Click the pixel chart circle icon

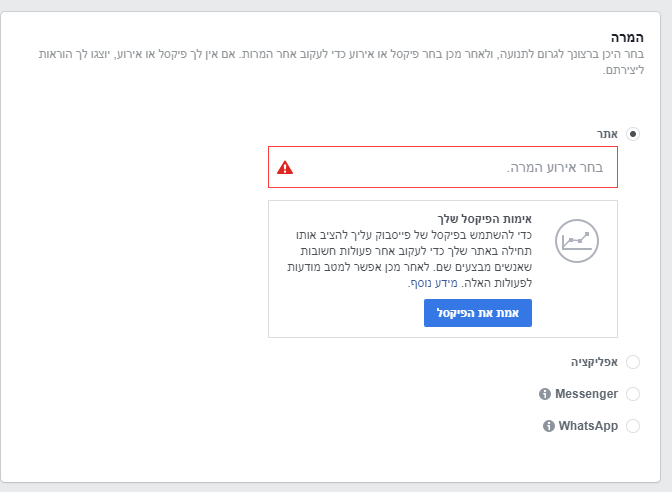coord(577,241)
